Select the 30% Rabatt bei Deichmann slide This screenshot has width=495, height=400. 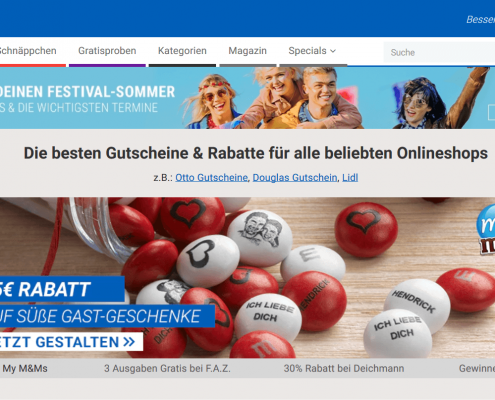[x=344, y=369]
